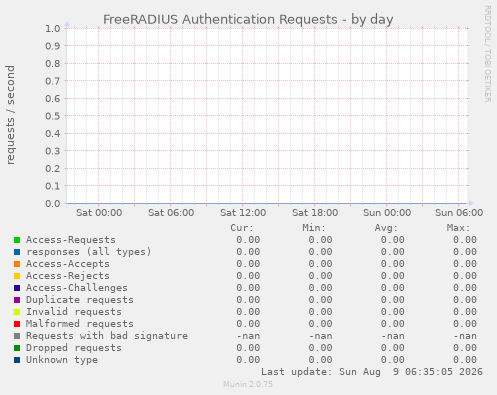This screenshot has width=497, height=395.
Task: Click the Unknown type Max value 0.00
Action: pos(465,360)
